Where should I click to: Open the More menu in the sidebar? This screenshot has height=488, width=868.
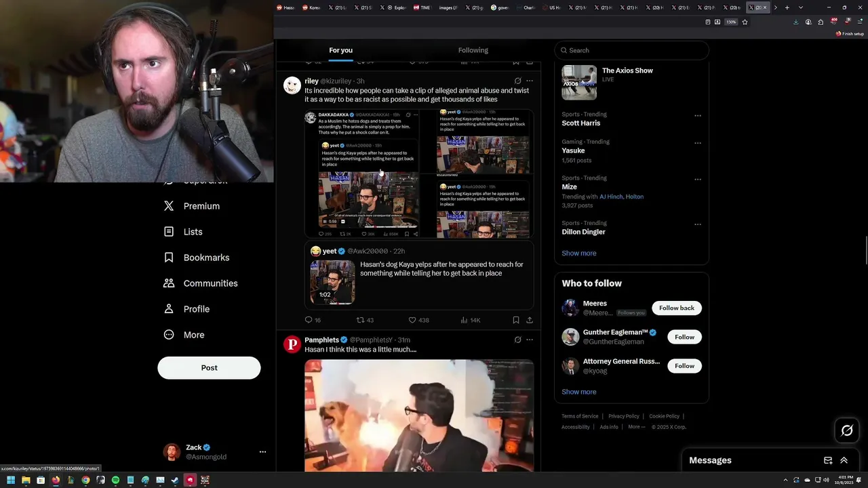(x=184, y=335)
